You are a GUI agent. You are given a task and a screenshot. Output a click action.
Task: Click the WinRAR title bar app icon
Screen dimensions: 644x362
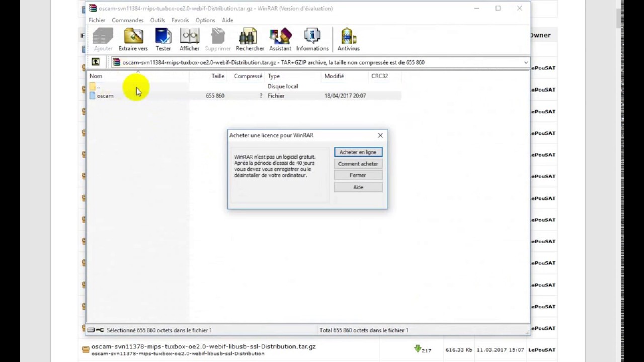pyautogui.click(x=93, y=8)
